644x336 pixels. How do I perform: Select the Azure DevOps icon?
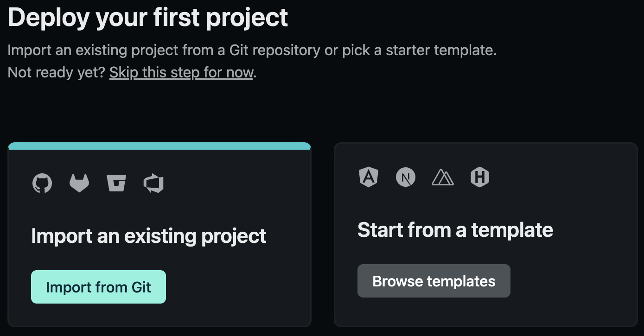(153, 183)
